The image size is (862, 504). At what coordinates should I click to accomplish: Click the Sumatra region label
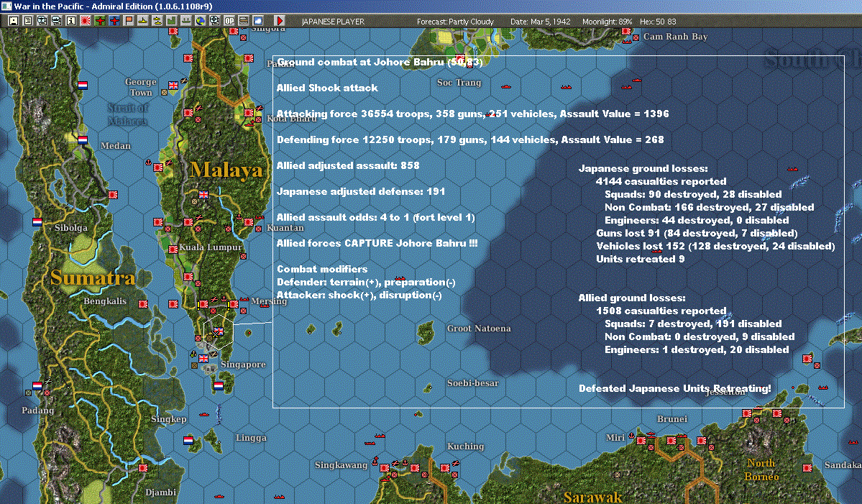click(x=92, y=278)
